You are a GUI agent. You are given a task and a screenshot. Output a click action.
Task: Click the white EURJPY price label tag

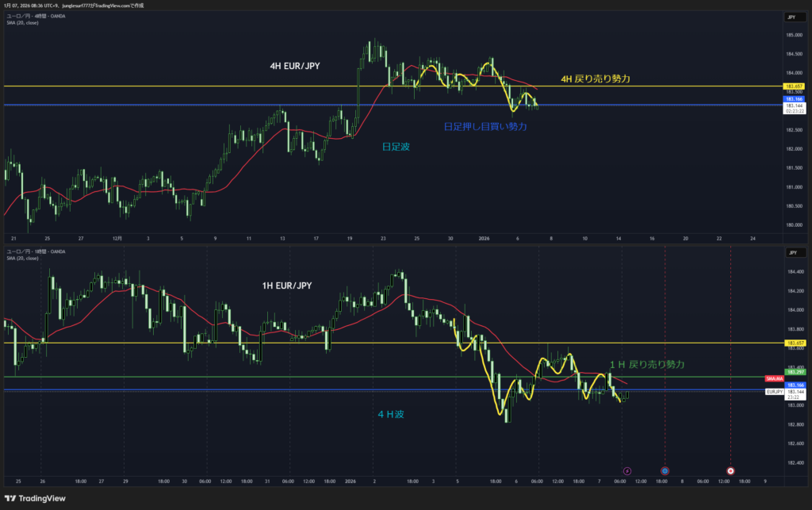pos(774,392)
